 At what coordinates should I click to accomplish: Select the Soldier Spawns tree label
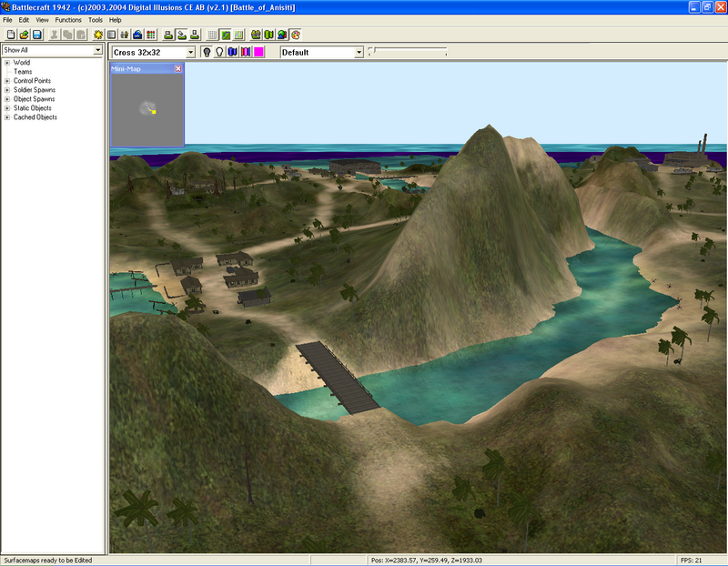pos(35,90)
